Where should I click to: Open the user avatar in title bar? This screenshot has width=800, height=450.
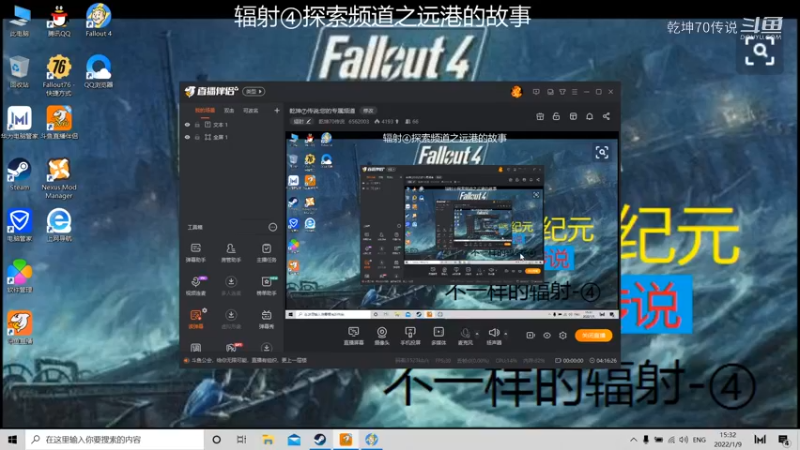click(516, 92)
